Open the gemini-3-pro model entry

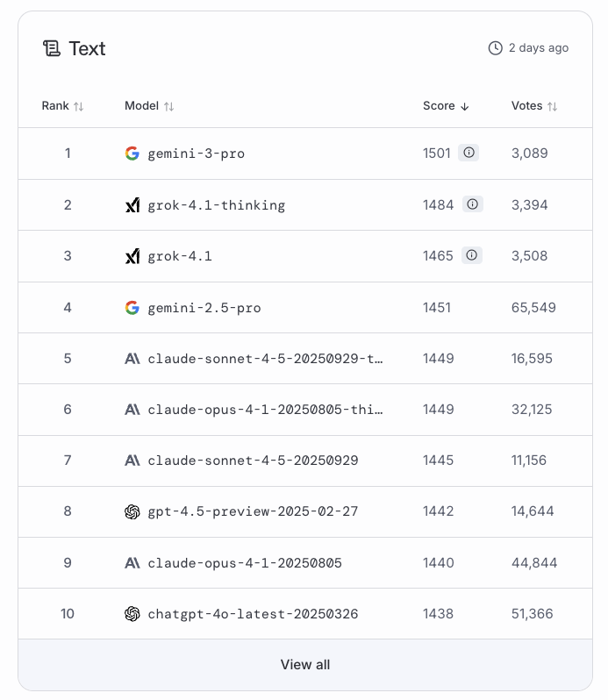(196, 154)
